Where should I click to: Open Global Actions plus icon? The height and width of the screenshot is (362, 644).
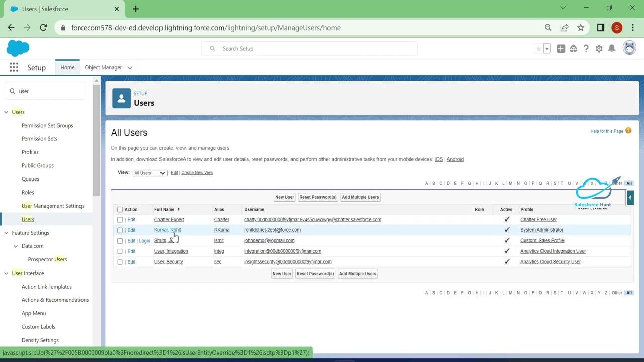pyautogui.click(x=560, y=49)
